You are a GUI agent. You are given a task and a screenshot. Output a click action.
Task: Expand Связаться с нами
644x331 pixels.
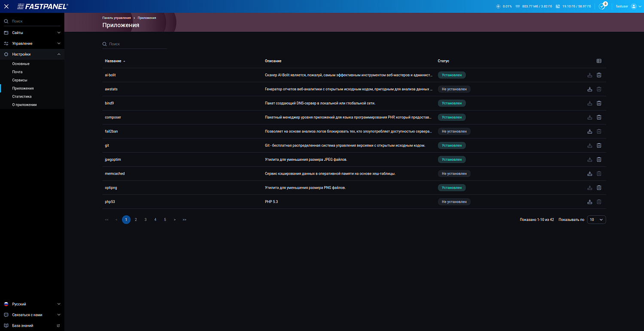pyautogui.click(x=32, y=315)
